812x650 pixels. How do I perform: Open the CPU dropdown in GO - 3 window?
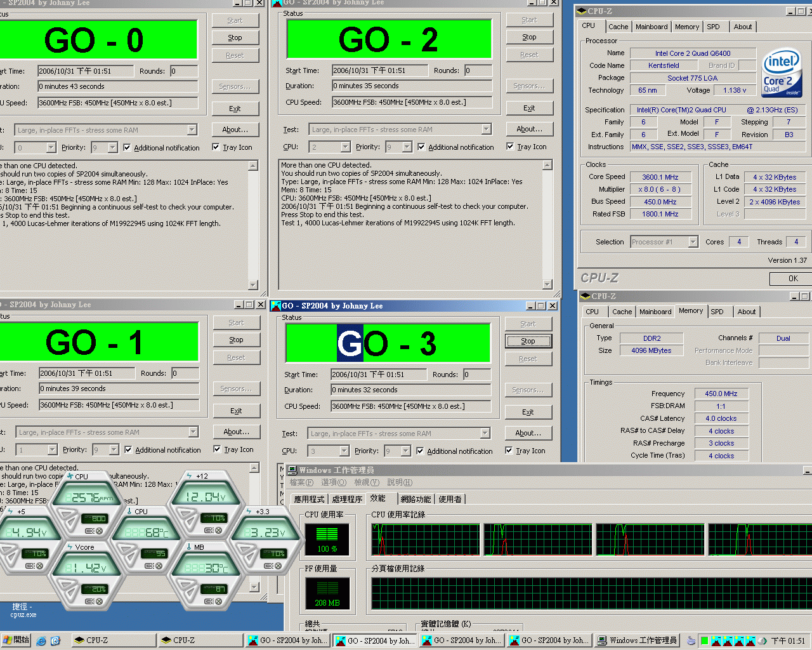pyautogui.click(x=344, y=451)
